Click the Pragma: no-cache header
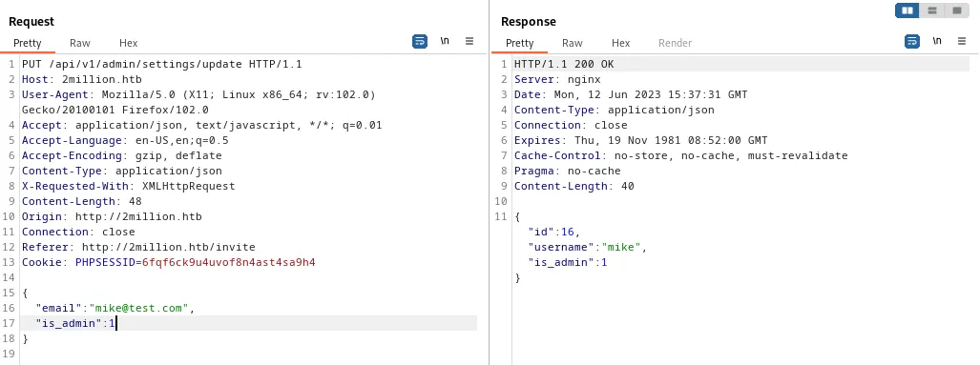This screenshot has width=980, height=365. coord(568,171)
